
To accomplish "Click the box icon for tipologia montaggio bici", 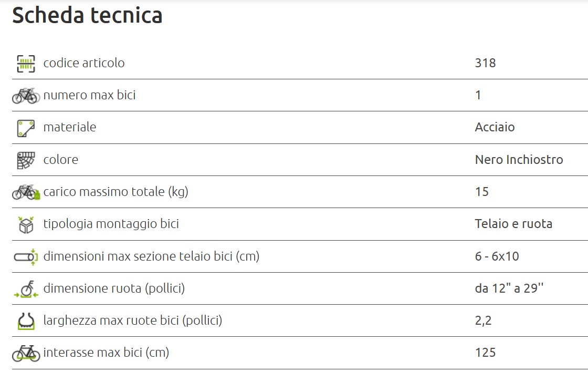I will click(x=26, y=224).
